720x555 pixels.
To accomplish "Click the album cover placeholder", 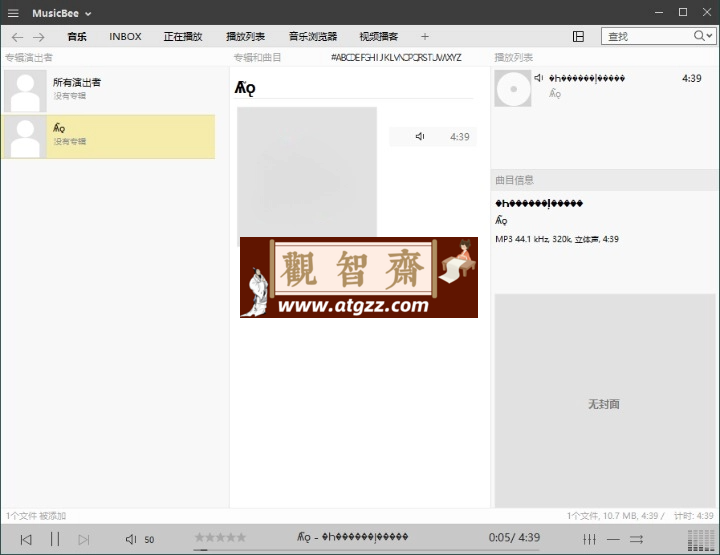I will point(307,172).
